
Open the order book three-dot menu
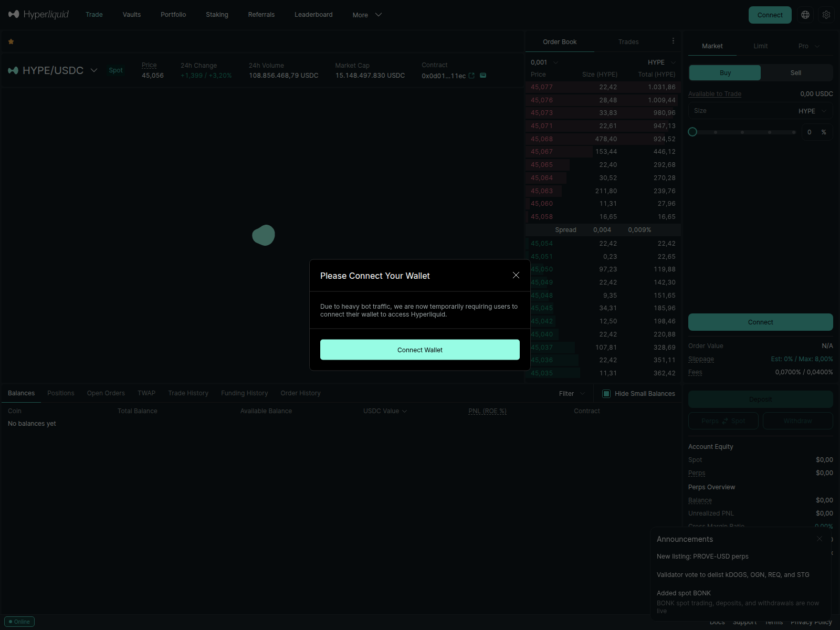[x=673, y=41]
